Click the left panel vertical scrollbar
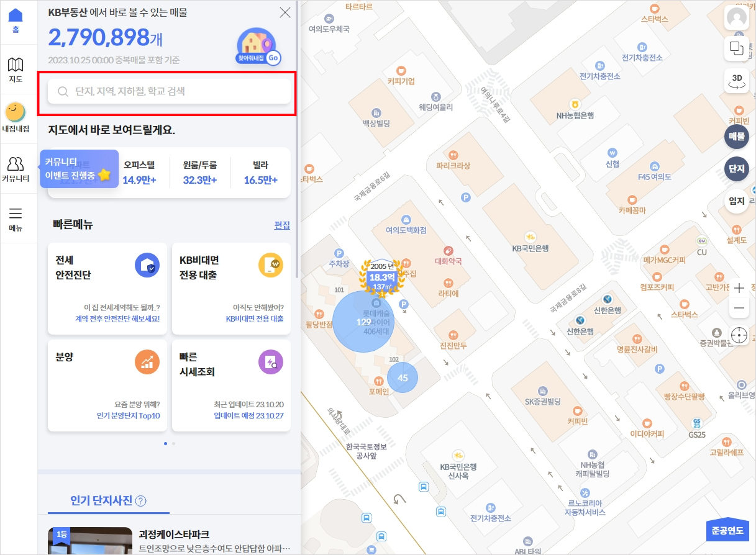Image resolution: width=756 pixels, height=555 pixels. pyautogui.click(x=298, y=139)
